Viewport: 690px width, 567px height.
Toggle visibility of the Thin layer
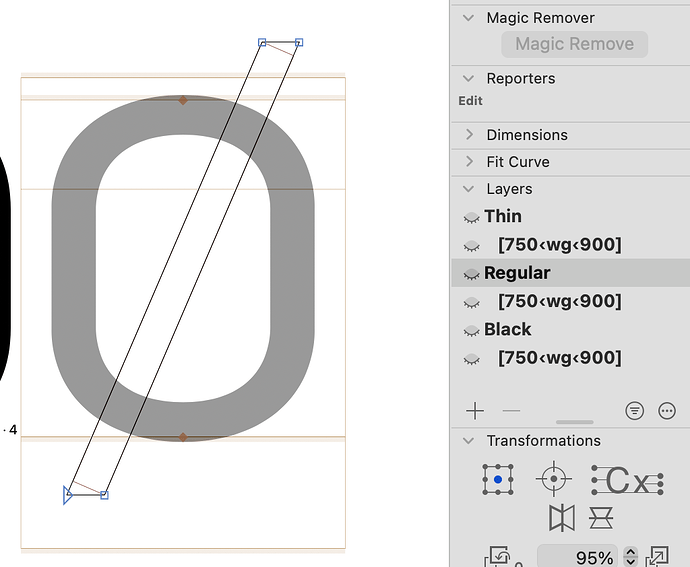pos(471,217)
